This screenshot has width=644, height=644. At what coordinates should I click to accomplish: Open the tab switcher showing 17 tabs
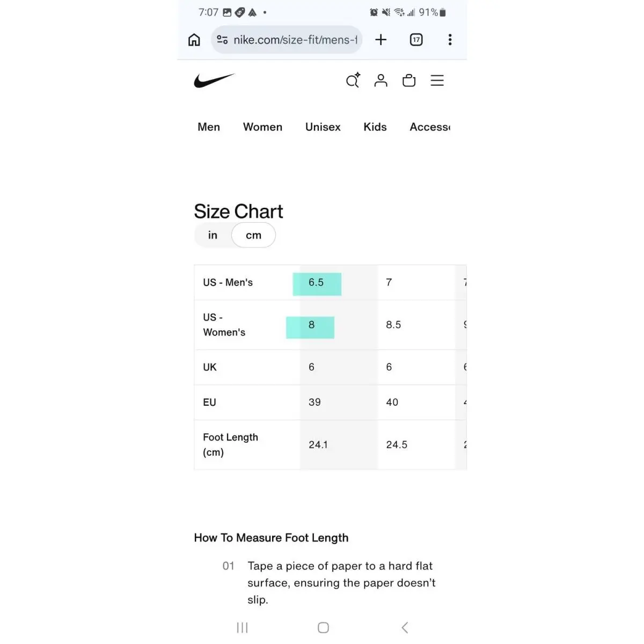416,40
